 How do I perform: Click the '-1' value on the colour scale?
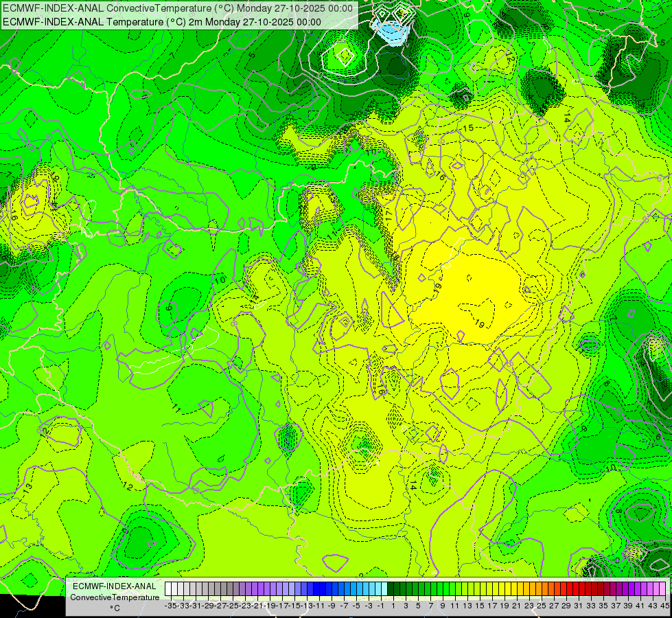[381, 606]
